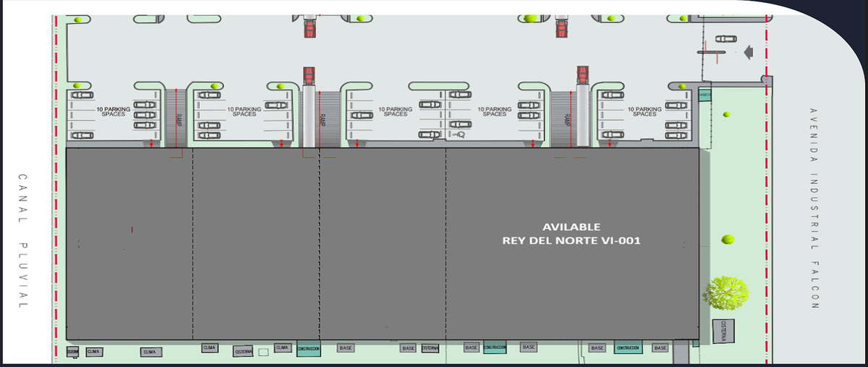
Task: Click the rightmost BASE box below the building
Action: 660,348
